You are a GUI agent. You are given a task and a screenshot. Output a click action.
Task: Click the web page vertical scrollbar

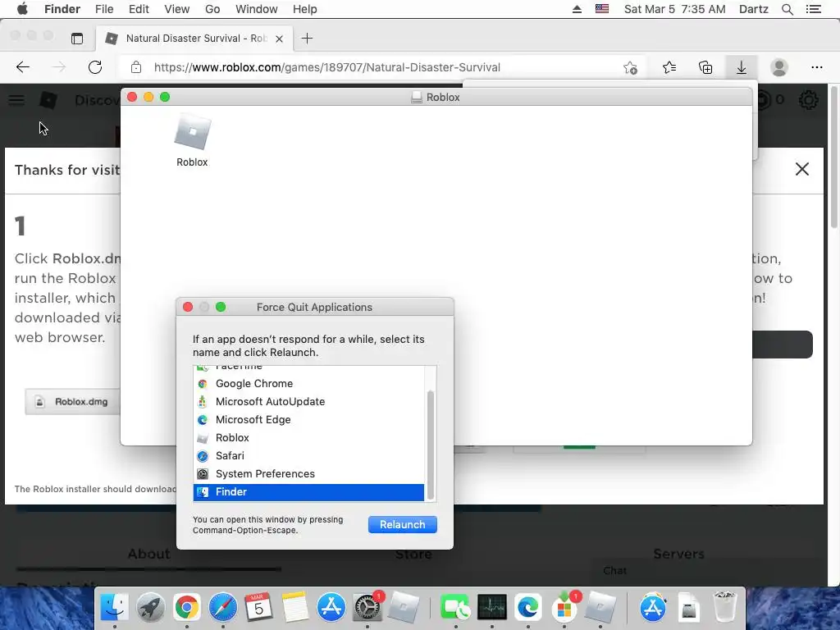click(833, 158)
